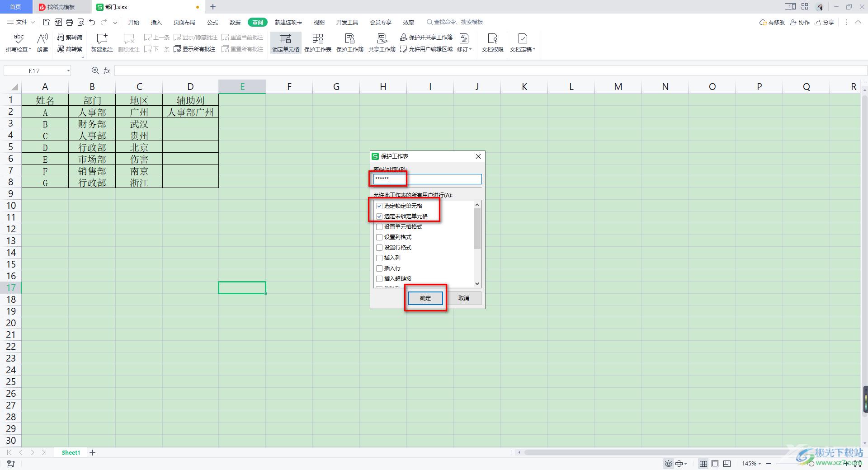Open Allow Users to Edit Ranges

[426, 49]
